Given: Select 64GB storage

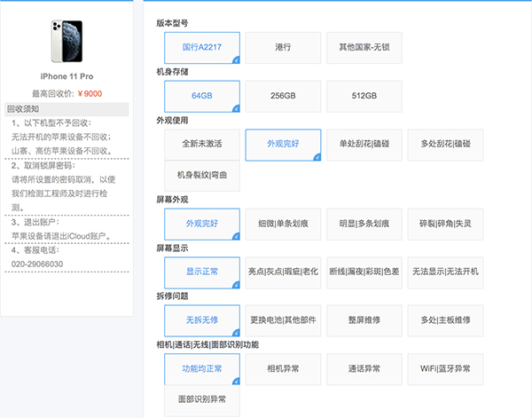Looking at the screenshot, I should [x=202, y=97].
